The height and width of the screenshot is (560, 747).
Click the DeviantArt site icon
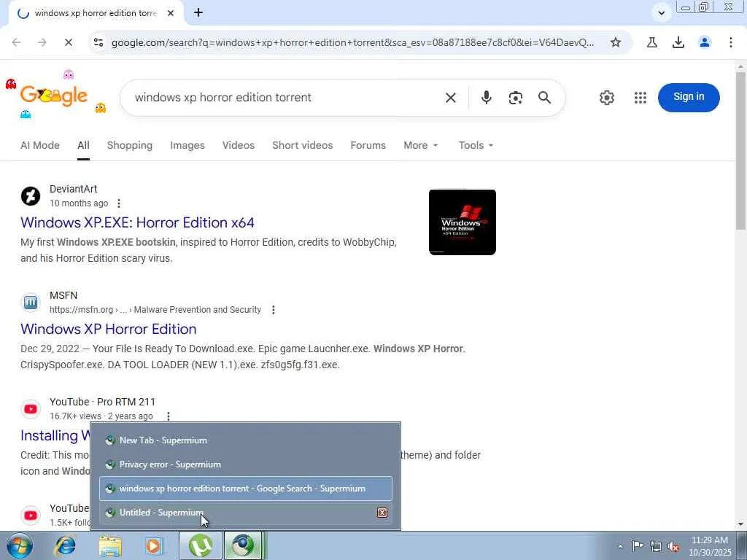(x=31, y=195)
